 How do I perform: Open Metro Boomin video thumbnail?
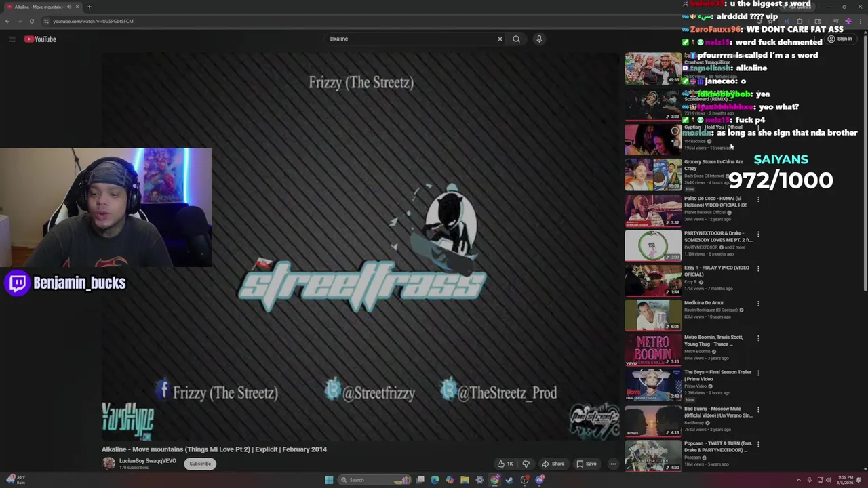point(653,350)
